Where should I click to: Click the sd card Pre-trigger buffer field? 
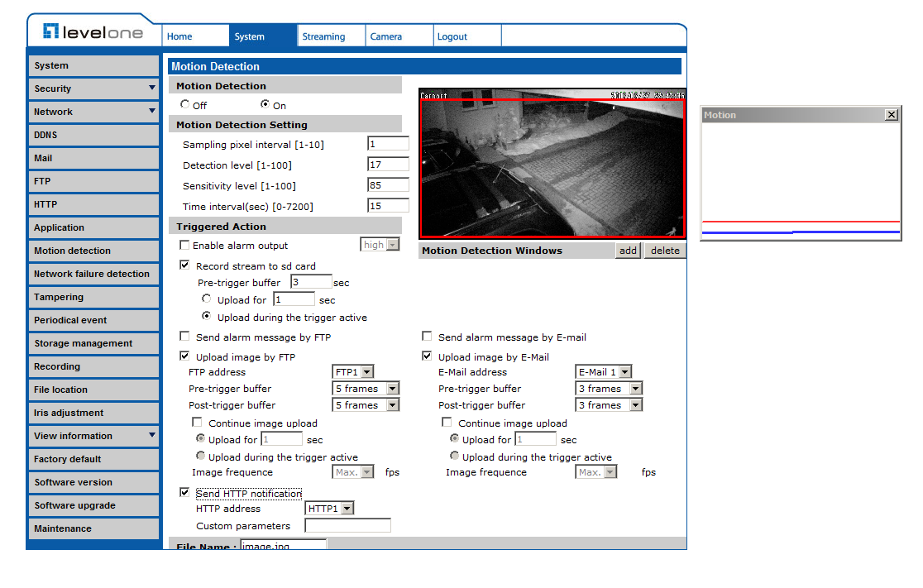[311, 282]
